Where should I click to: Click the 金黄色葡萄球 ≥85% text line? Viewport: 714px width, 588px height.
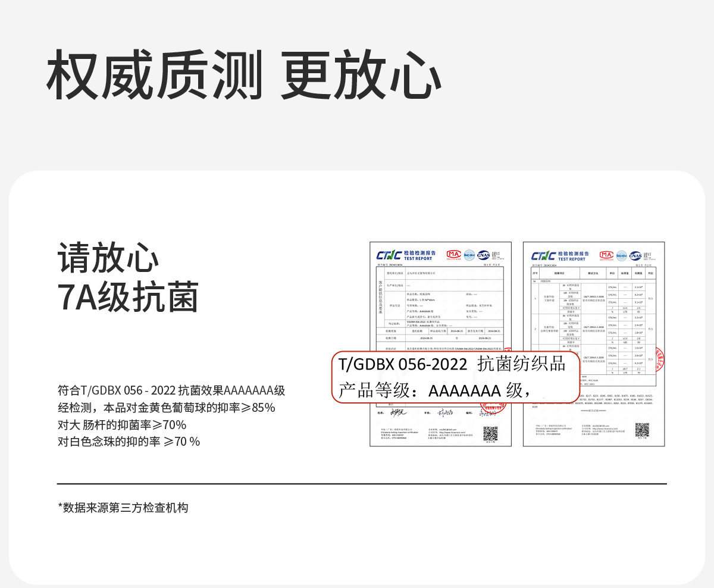166,408
